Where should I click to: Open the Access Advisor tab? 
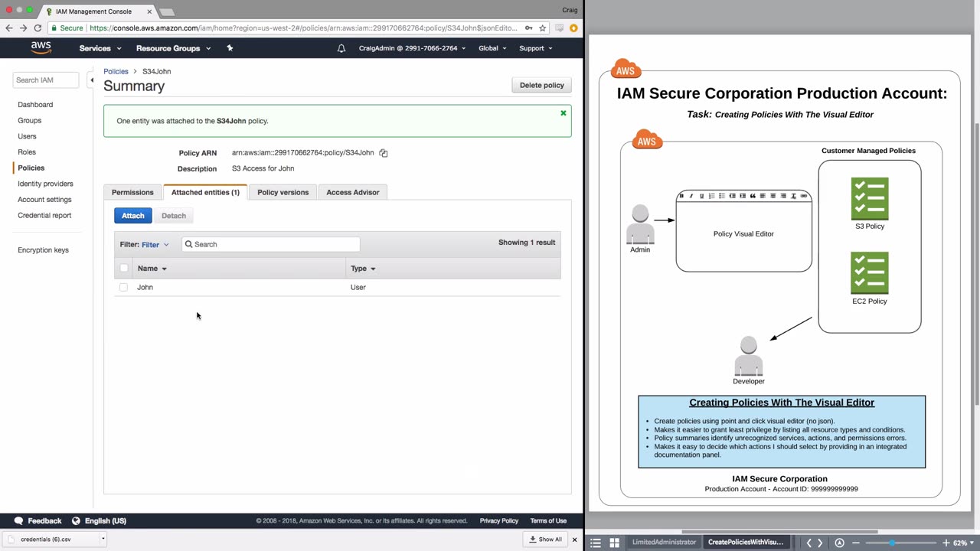[352, 192]
